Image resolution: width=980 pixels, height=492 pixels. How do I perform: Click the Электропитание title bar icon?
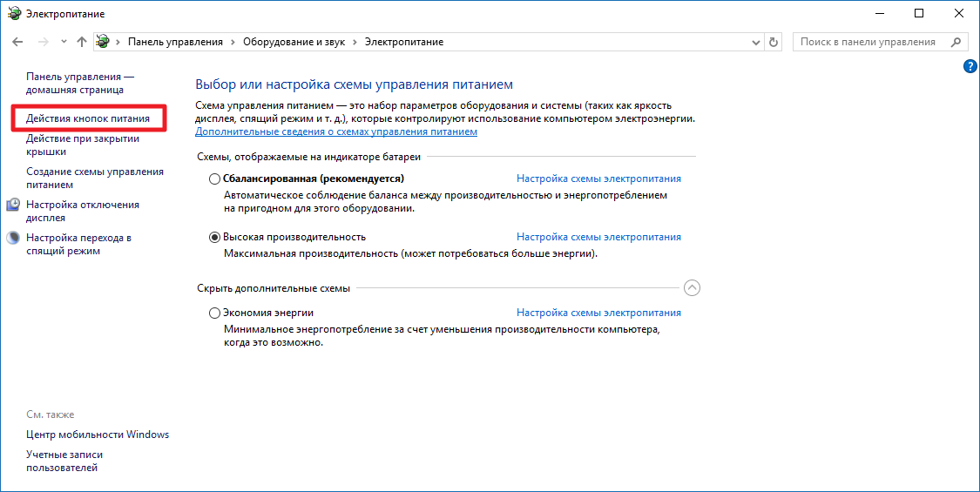coord(14,13)
